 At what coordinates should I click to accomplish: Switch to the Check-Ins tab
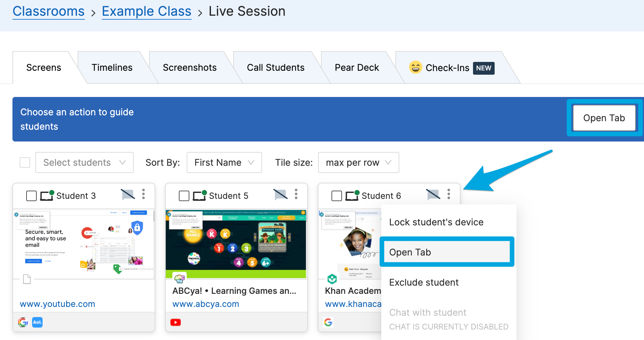(452, 67)
